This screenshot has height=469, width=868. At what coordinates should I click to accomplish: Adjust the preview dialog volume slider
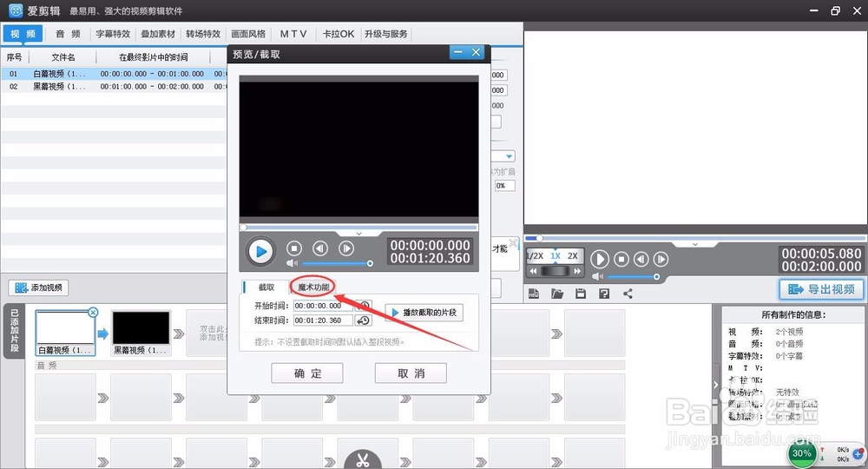pyautogui.click(x=337, y=263)
